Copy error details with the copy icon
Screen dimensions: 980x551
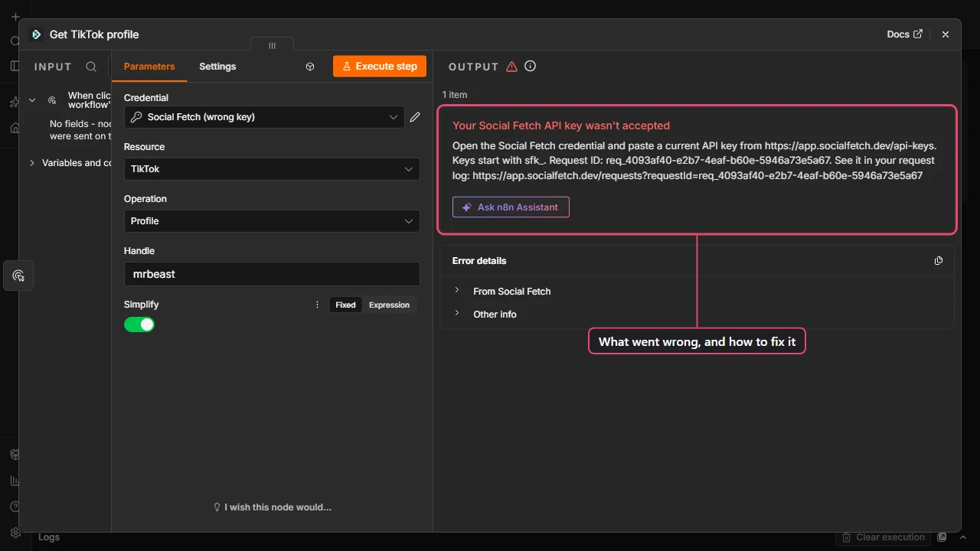pyautogui.click(x=939, y=261)
